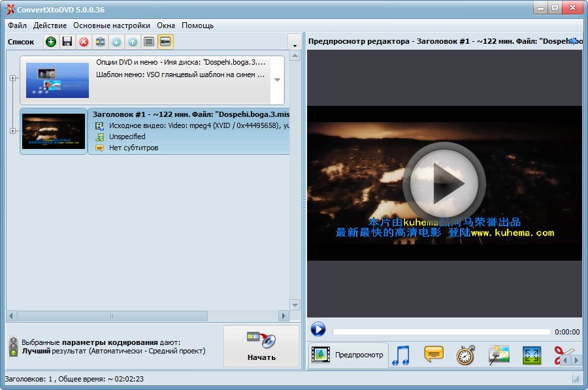Click the preview seek bar

click(441, 332)
